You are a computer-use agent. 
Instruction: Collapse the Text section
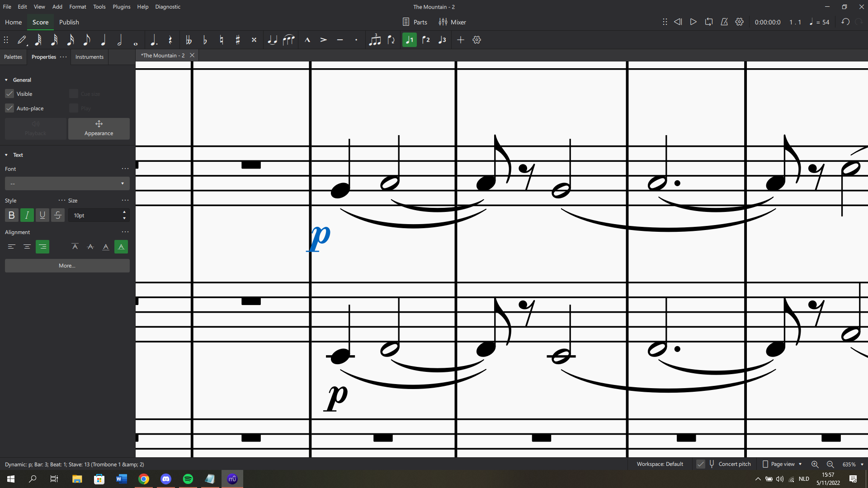click(6, 155)
